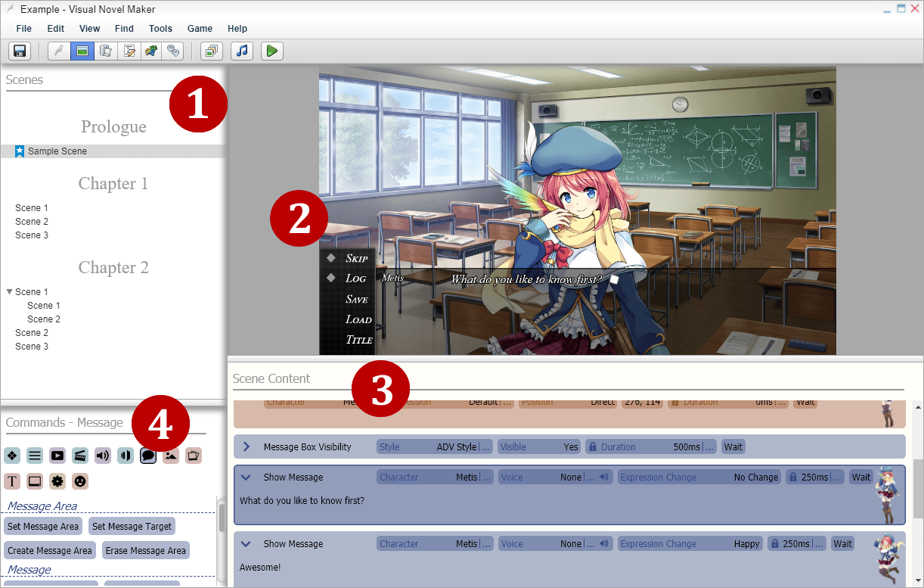Select the three-lines command category icon
Image resolution: width=924 pixels, height=588 pixels.
(x=35, y=456)
